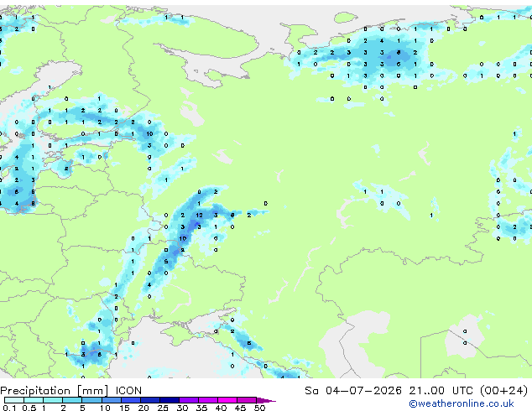Select the 30 to 35 mm violet swatch
This screenshot has height=411, width=532.
(189, 400)
